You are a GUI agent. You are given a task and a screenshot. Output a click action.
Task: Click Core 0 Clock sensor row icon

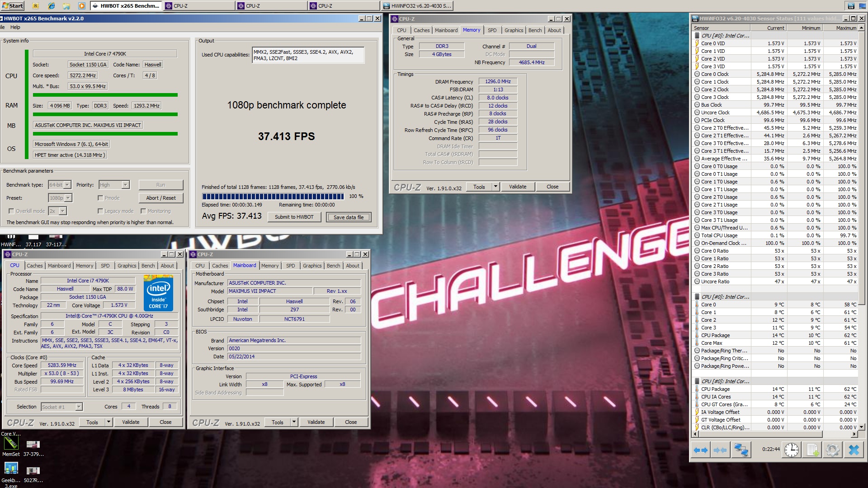[697, 74]
